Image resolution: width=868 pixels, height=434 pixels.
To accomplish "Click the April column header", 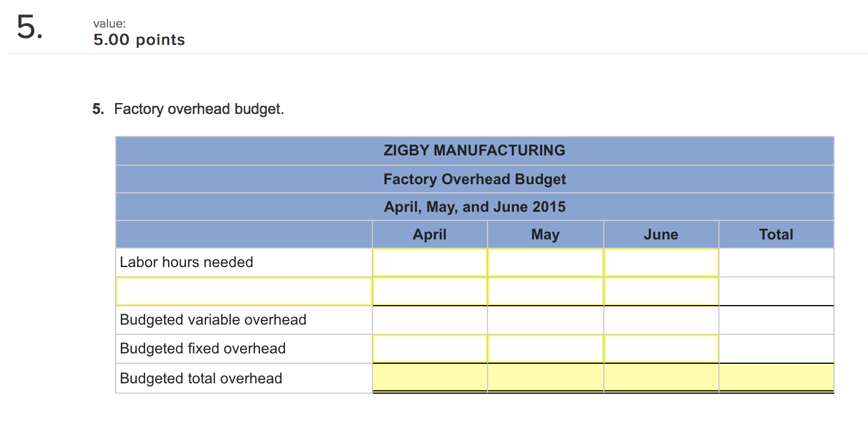I will pyautogui.click(x=430, y=234).
